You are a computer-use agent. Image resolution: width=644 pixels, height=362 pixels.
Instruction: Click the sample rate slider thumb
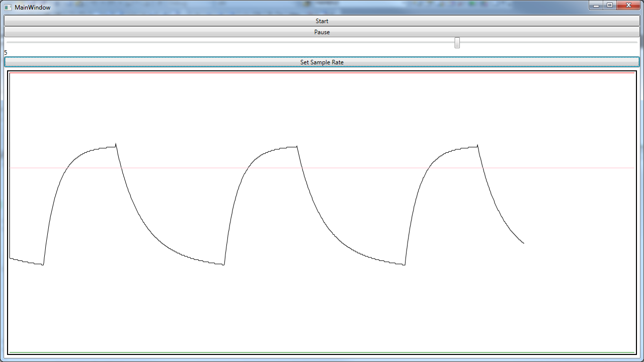pos(457,43)
